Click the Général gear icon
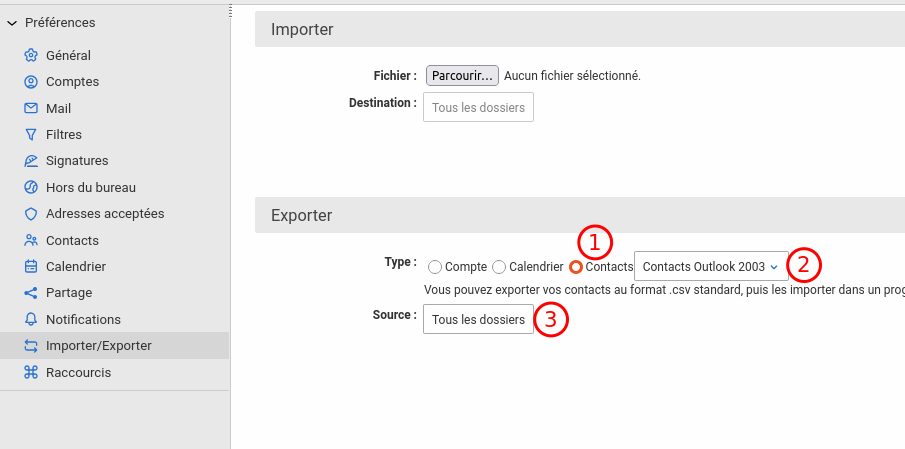 point(31,56)
